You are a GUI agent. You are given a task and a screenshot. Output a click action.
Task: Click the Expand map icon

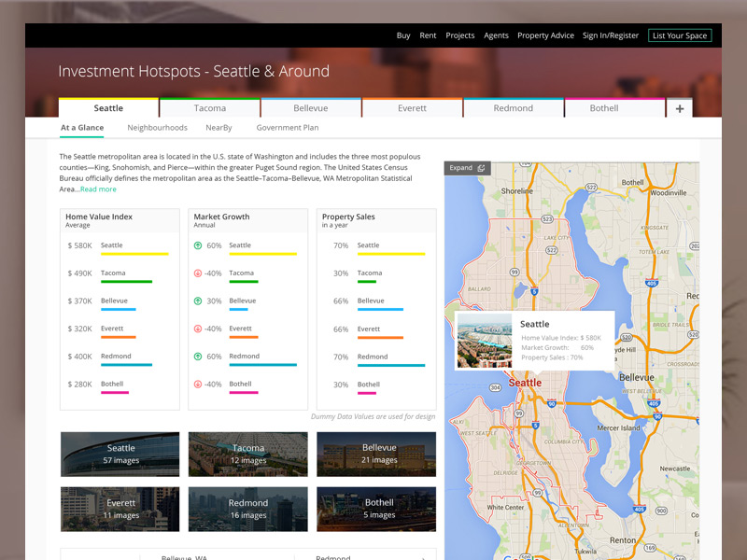[x=481, y=168]
